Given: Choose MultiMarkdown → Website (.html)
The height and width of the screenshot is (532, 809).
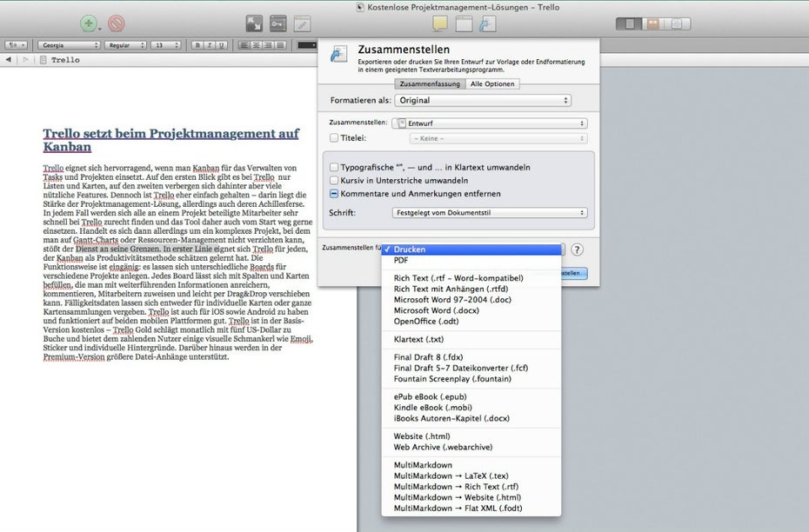Looking at the screenshot, I should pos(471,497).
